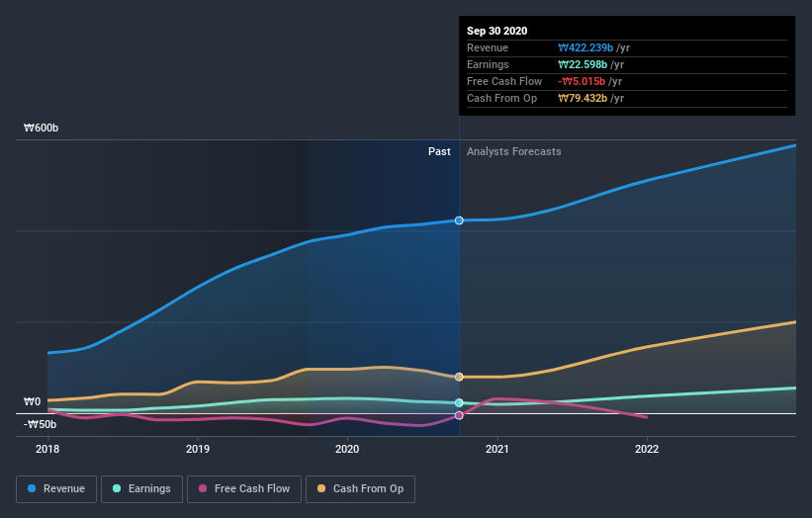Click the ₩79.432b cash from op value
This screenshot has width=812, height=518.
click(x=583, y=98)
